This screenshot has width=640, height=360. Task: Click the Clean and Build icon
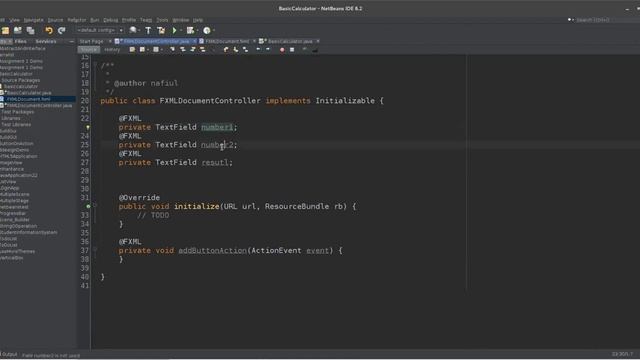coord(161,31)
